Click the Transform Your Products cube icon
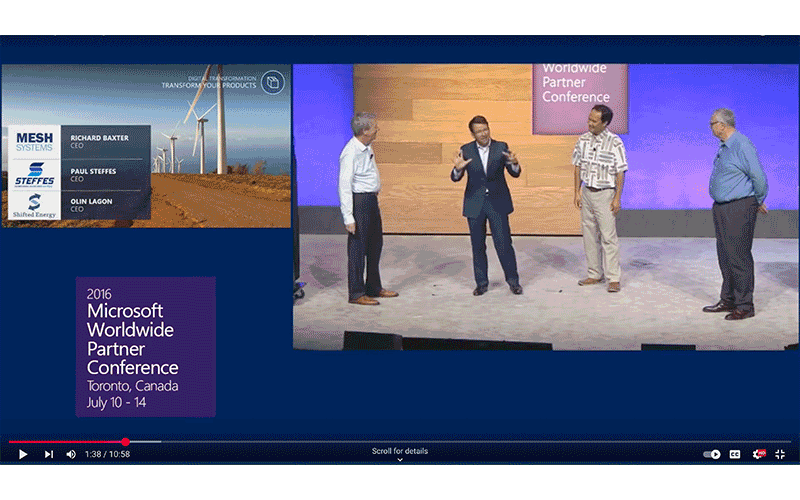Image resolution: width=800 pixels, height=500 pixels. click(x=273, y=81)
